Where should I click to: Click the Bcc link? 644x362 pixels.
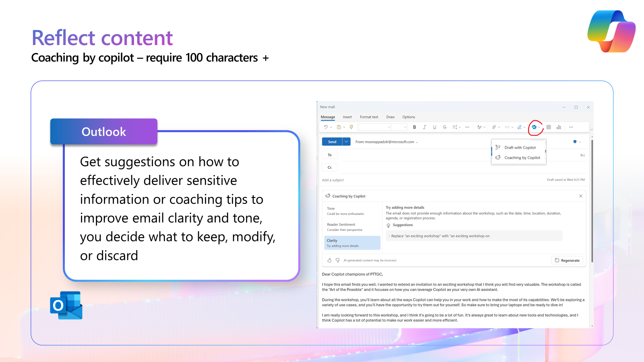583,155
